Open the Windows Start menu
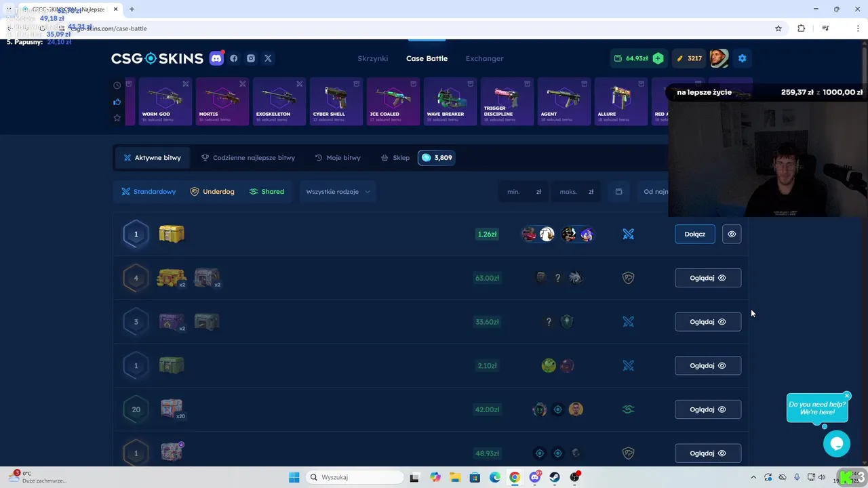The image size is (868, 488). point(294,477)
